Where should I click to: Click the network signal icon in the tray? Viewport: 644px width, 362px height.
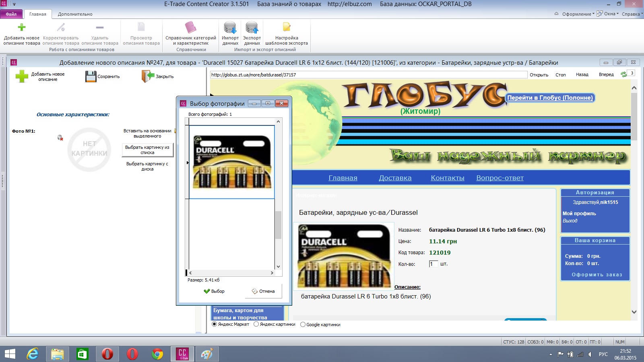click(580, 354)
